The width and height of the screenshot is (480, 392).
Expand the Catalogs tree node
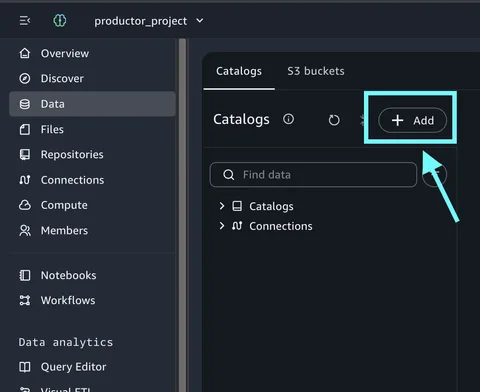click(x=222, y=206)
